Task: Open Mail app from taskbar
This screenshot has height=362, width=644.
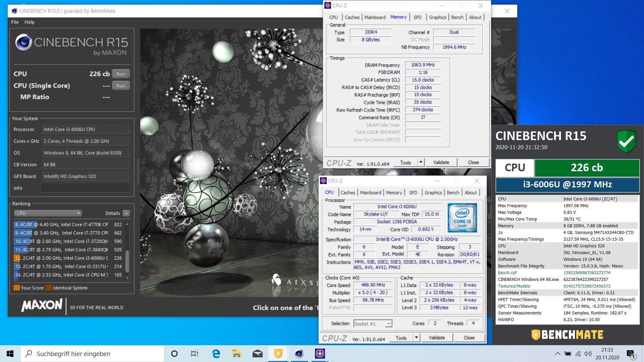Action: (258, 354)
